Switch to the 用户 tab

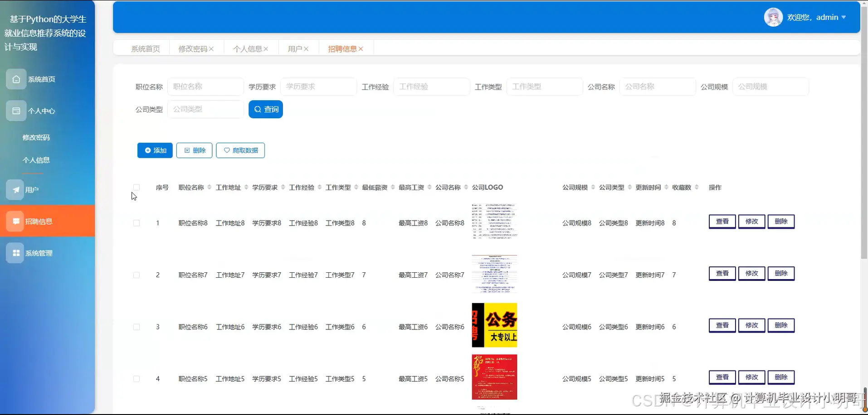coord(295,48)
